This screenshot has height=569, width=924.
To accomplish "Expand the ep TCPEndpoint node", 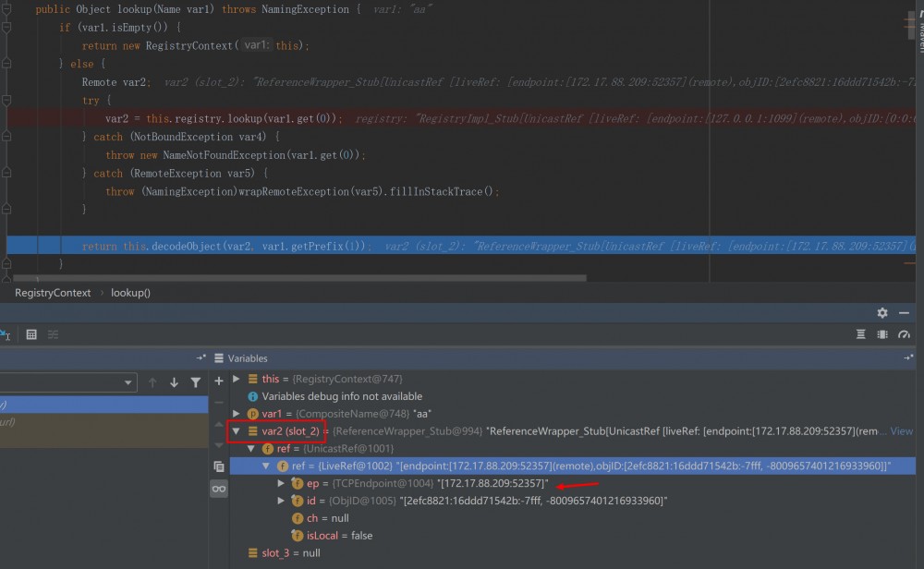I will [281, 484].
